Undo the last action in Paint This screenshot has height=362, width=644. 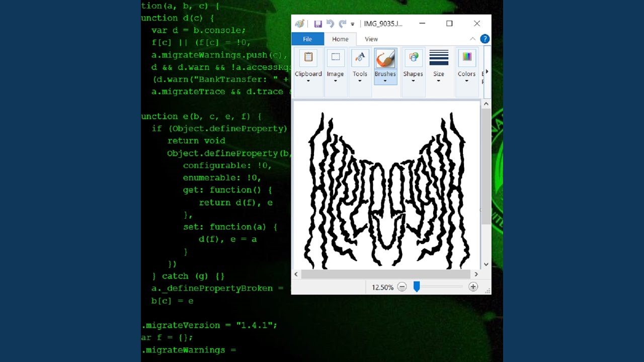(x=330, y=24)
